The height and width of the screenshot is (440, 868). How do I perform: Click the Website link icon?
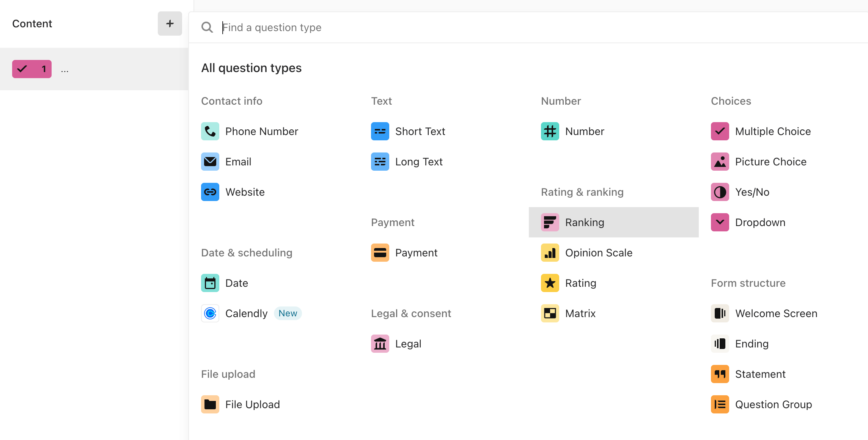[210, 192]
